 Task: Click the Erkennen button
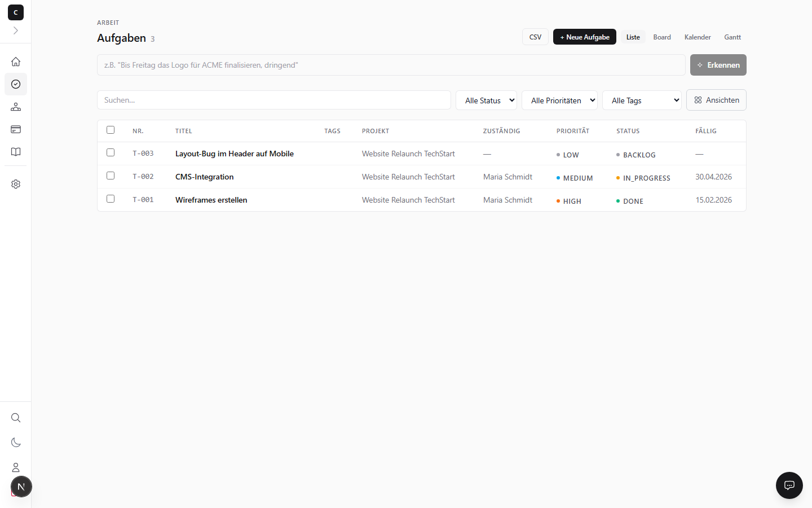click(x=718, y=65)
